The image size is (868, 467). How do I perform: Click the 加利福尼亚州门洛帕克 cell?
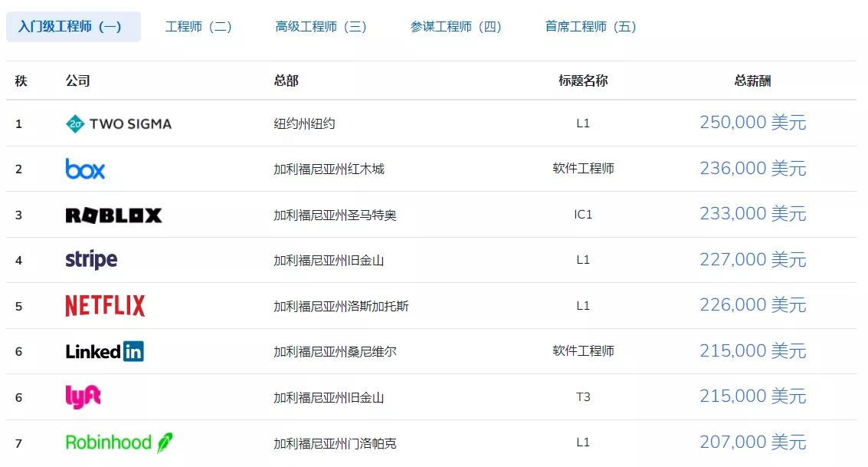(x=335, y=443)
